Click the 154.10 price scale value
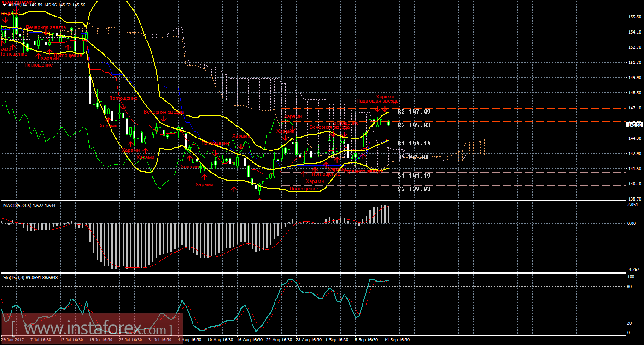Screen dimensions: 644x345 point(634,32)
